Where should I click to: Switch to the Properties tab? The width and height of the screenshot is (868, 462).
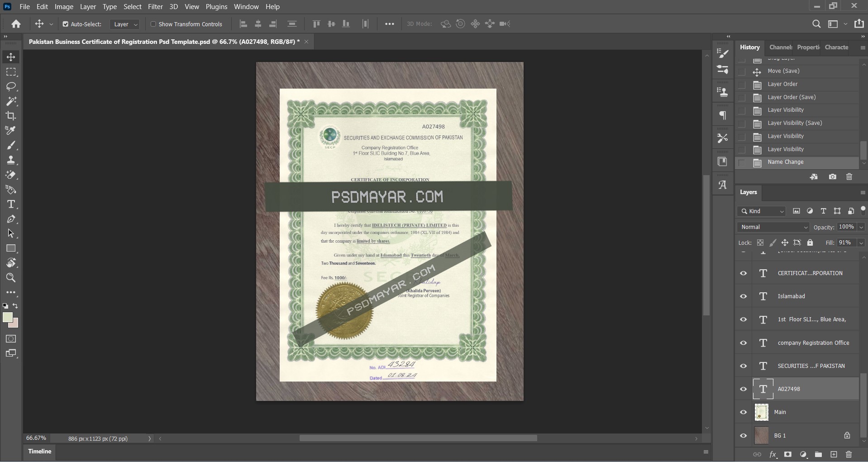[x=808, y=47]
